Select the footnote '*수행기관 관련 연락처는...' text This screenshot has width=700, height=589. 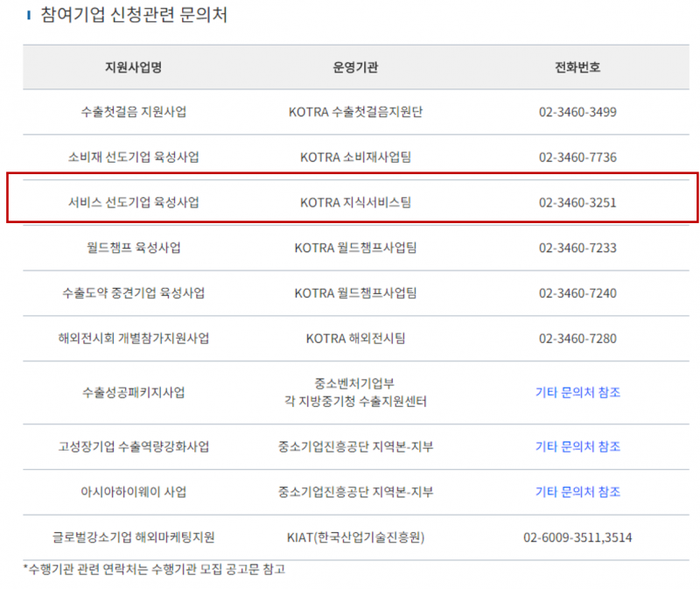155,570
